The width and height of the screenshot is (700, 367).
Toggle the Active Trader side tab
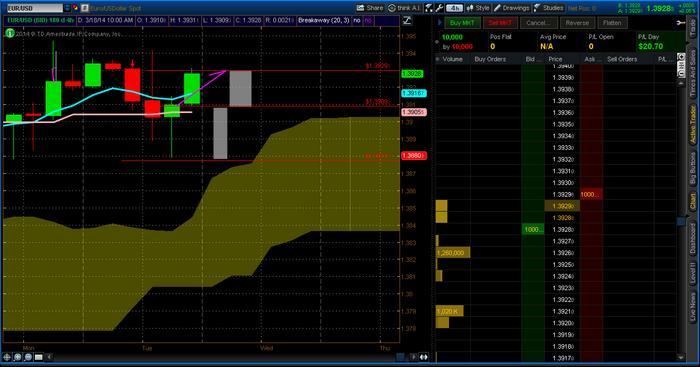click(x=693, y=124)
